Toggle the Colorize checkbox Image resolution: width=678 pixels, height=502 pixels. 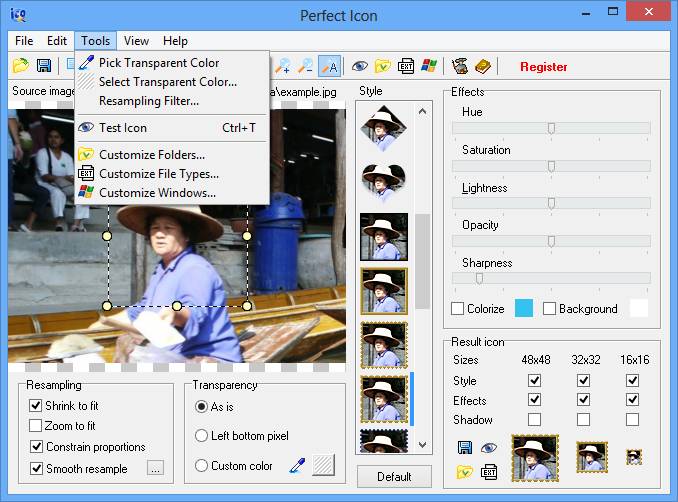pyautogui.click(x=458, y=309)
